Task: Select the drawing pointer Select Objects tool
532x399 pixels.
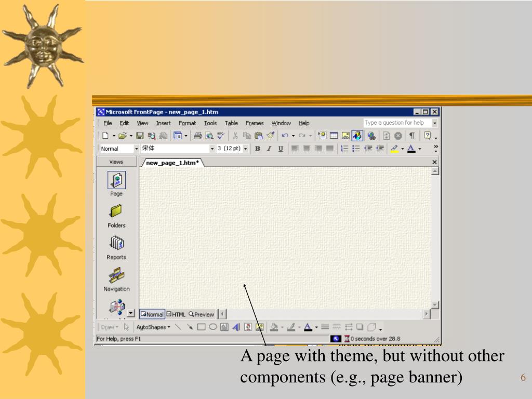Action: tap(127, 327)
